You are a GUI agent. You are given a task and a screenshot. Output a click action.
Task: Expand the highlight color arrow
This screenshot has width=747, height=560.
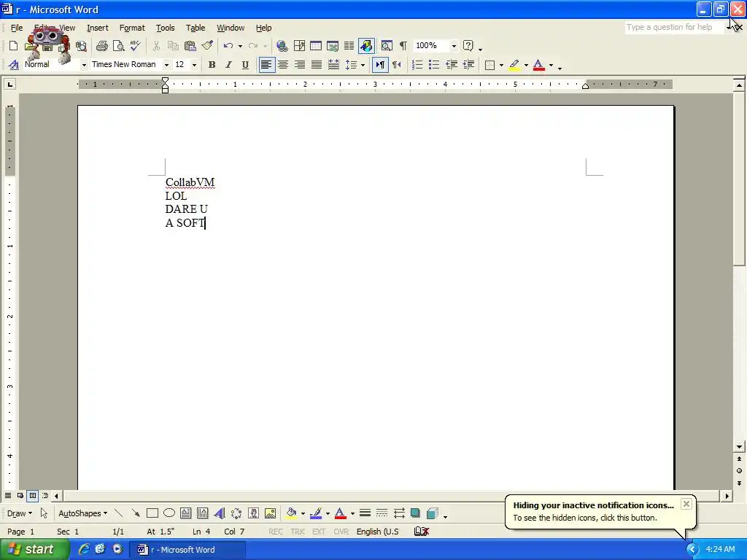526,65
